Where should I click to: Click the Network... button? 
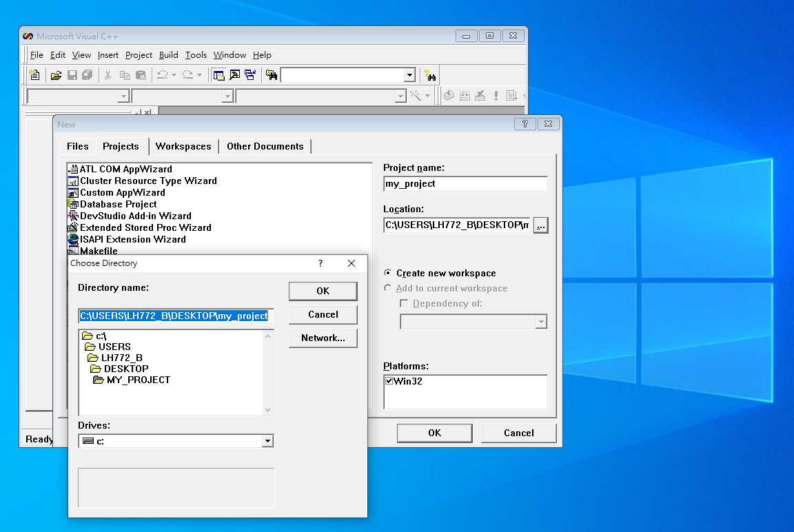(323, 338)
